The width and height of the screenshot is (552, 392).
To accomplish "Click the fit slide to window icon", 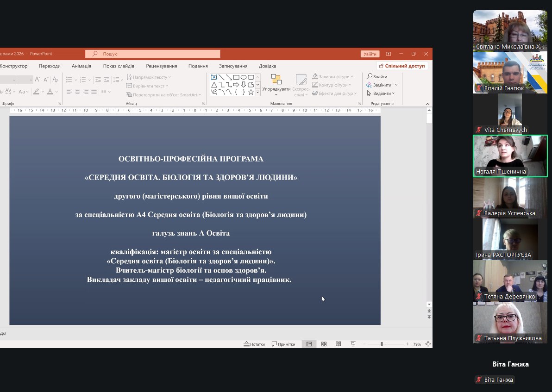I will click(428, 344).
